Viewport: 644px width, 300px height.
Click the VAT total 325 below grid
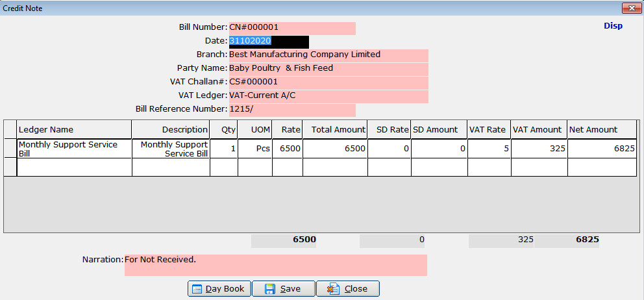(x=501, y=240)
